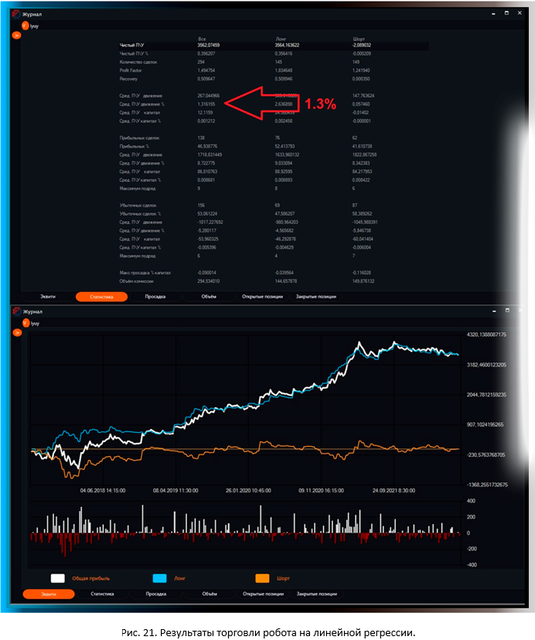The width and height of the screenshot is (535, 640).
Task: Switch to Статистика tab below the equity chart
Action: [x=102, y=594]
